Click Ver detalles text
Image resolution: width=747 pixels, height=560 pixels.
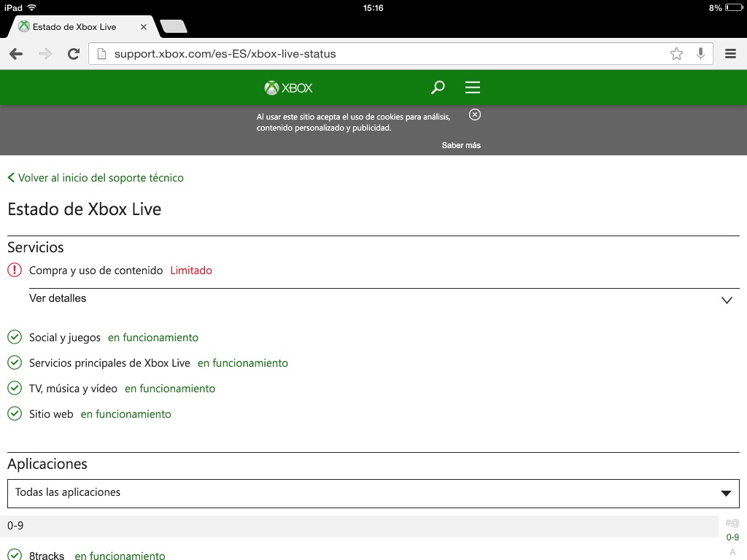(58, 298)
